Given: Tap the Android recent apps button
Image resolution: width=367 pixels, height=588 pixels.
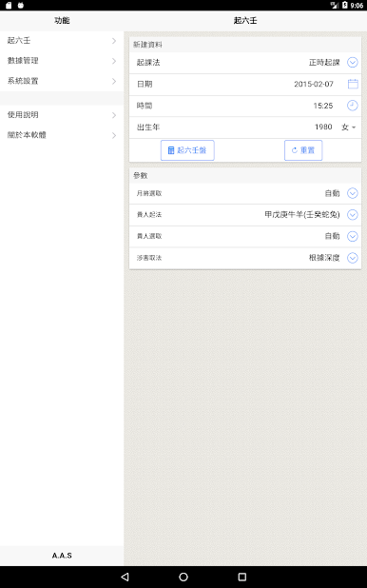Looking at the screenshot, I should point(242,577).
